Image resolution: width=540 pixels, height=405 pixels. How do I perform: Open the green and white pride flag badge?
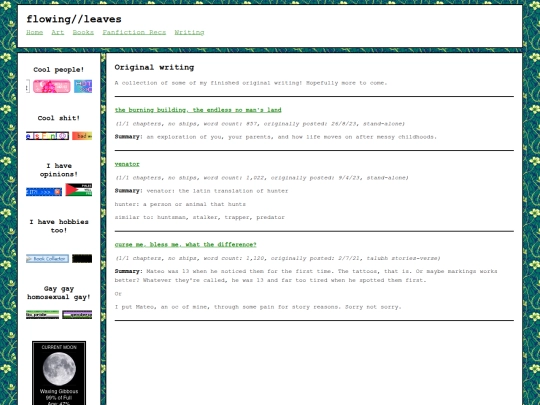[x=42, y=315]
